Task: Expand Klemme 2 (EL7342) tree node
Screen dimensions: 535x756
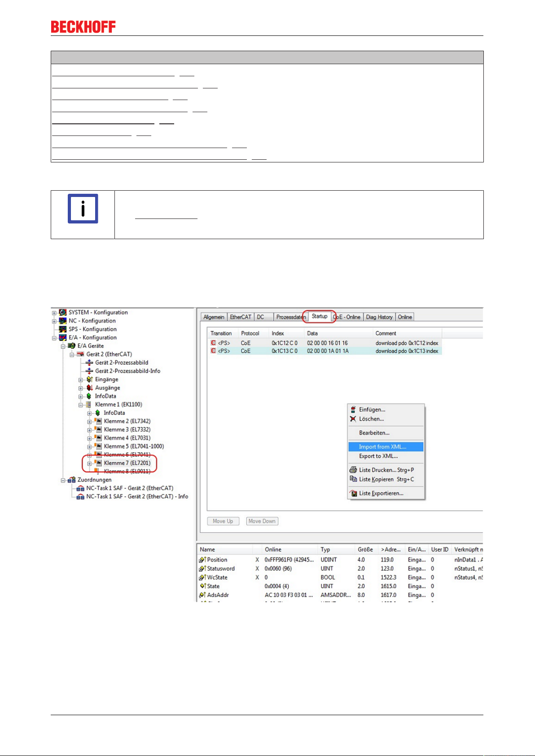Action: (89, 421)
